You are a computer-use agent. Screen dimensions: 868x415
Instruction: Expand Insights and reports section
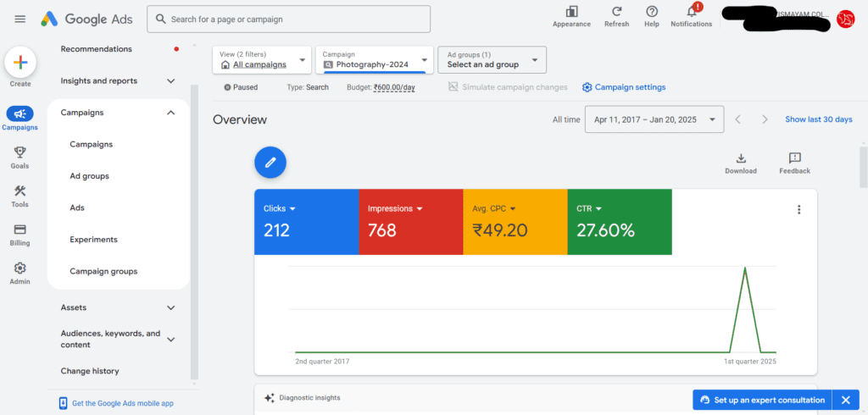point(171,80)
